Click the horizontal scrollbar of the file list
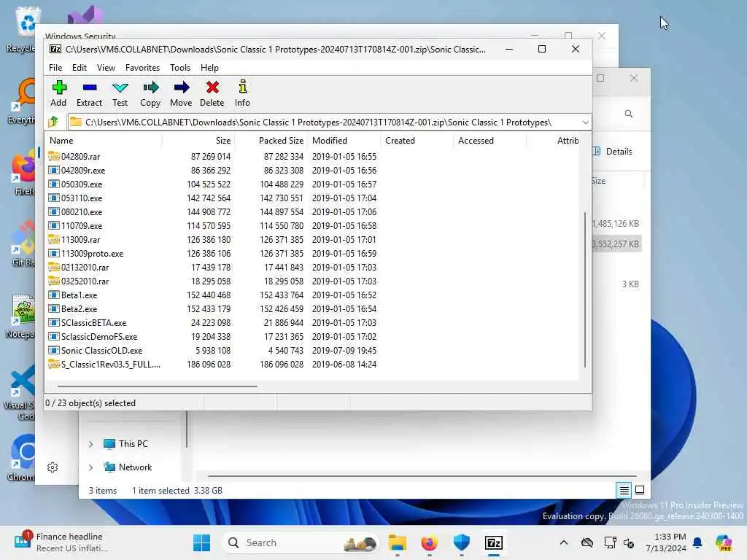Viewport: 747px width, 560px height. coord(158,386)
